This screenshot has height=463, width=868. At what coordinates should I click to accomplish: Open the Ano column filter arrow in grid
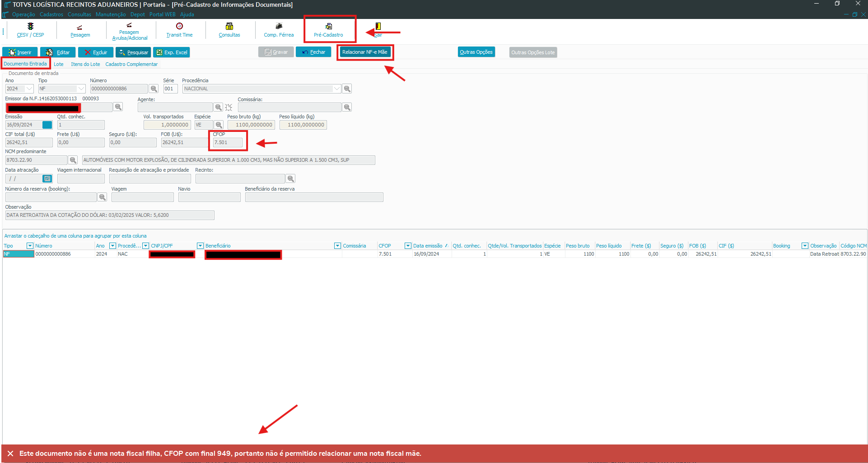[x=112, y=246]
